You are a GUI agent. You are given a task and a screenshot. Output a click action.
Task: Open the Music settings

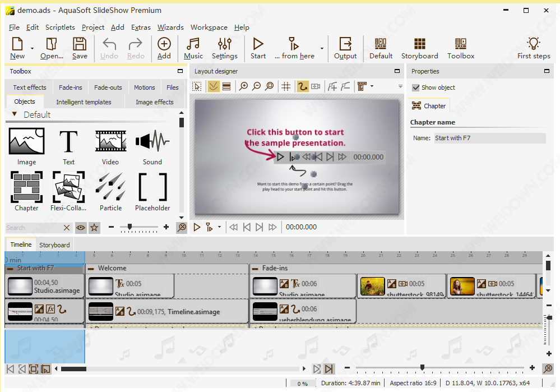(193, 48)
